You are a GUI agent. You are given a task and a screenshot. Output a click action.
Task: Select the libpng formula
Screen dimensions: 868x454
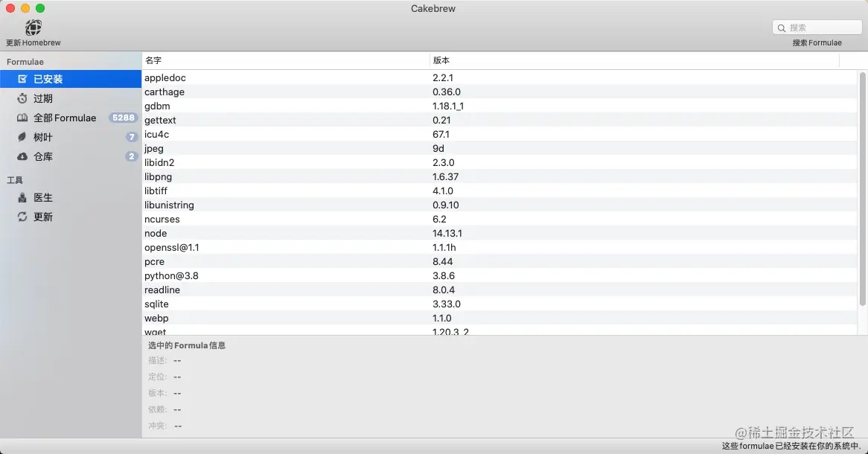(x=500, y=176)
